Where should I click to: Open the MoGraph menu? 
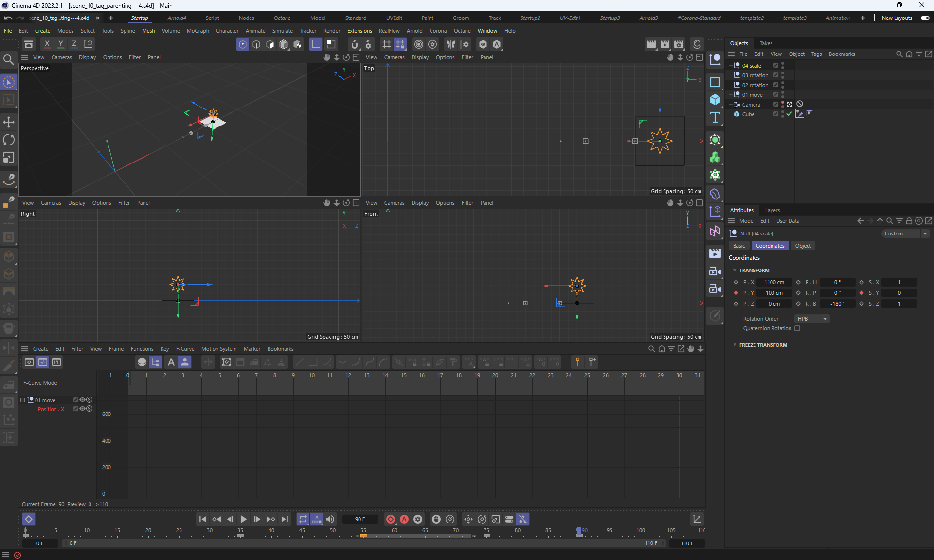coord(198,31)
